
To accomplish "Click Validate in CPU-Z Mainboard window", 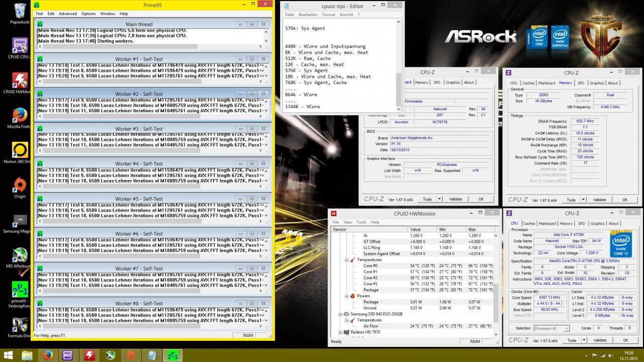I will (455, 199).
